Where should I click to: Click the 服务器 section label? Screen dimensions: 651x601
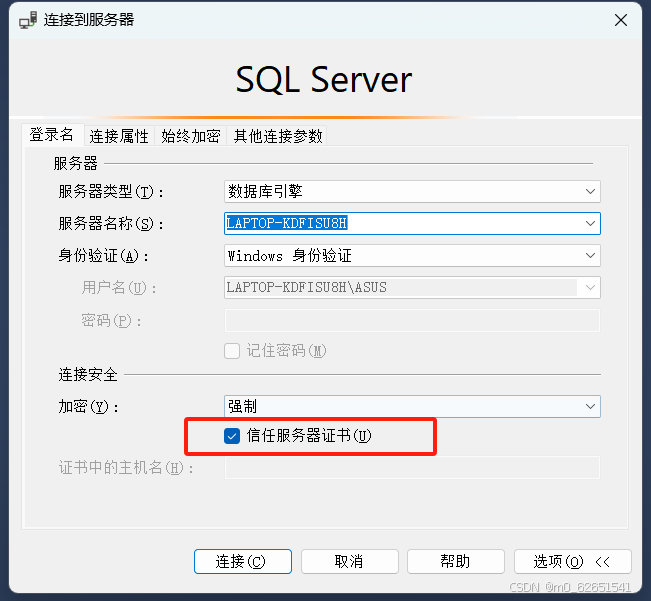point(76,163)
